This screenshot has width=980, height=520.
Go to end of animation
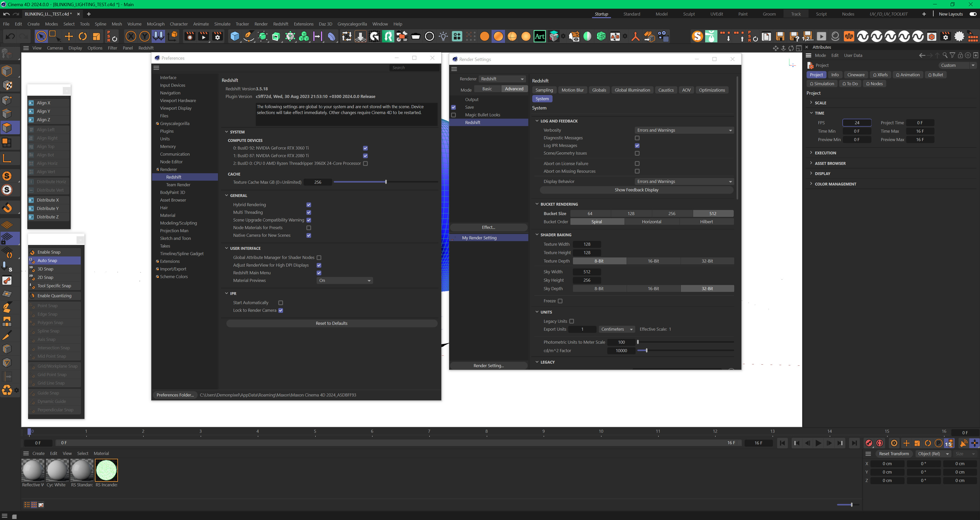pyautogui.click(x=854, y=443)
